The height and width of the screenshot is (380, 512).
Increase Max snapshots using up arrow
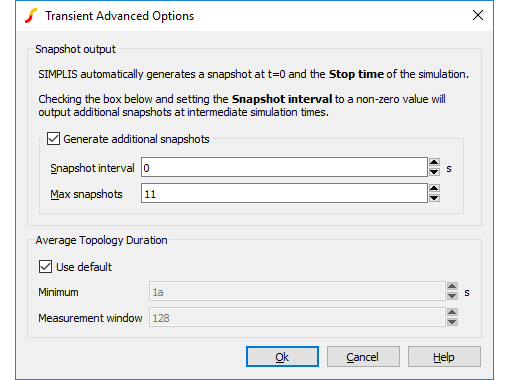point(434,188)
